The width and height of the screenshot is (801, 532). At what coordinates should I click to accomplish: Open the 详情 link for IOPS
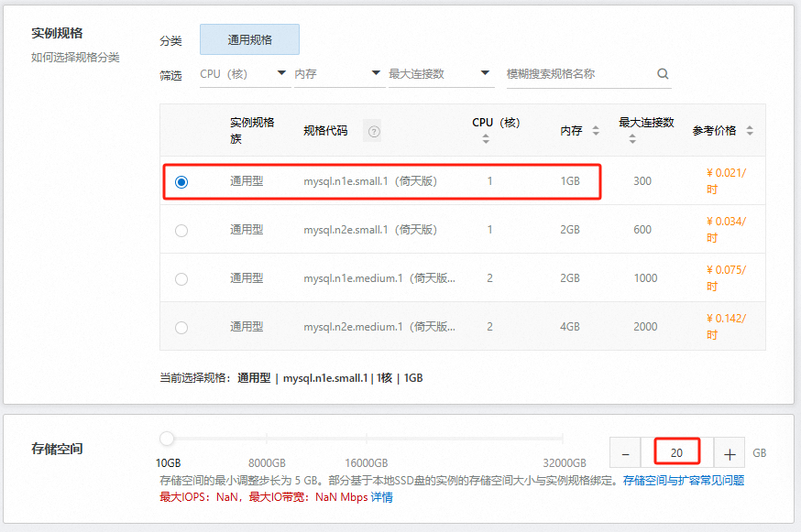point(381,497)
